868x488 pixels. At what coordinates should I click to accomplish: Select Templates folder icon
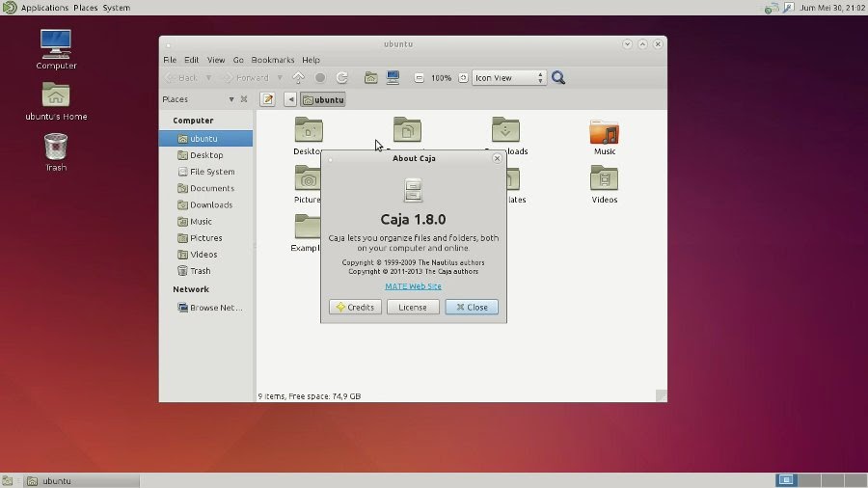click(x=513, y=179)
